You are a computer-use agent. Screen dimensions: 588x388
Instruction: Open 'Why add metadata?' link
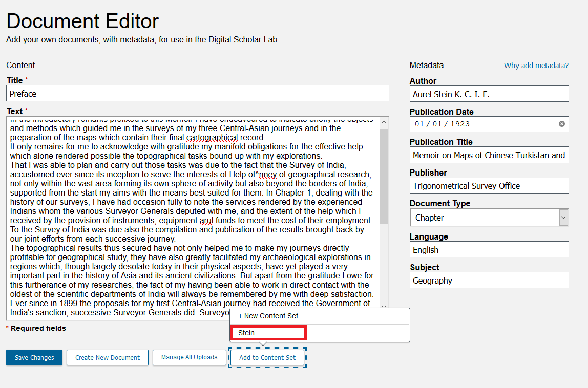click(x=536, y=65)
